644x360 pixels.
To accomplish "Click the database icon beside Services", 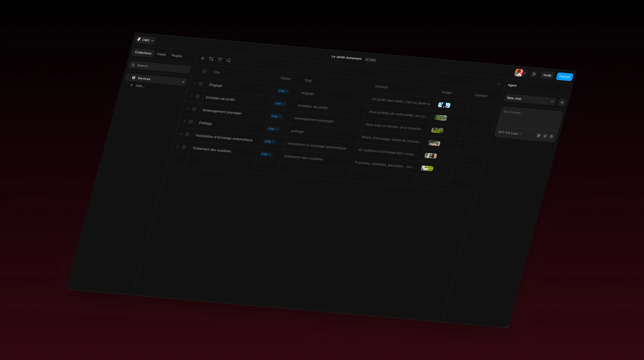I will point(134,78).
